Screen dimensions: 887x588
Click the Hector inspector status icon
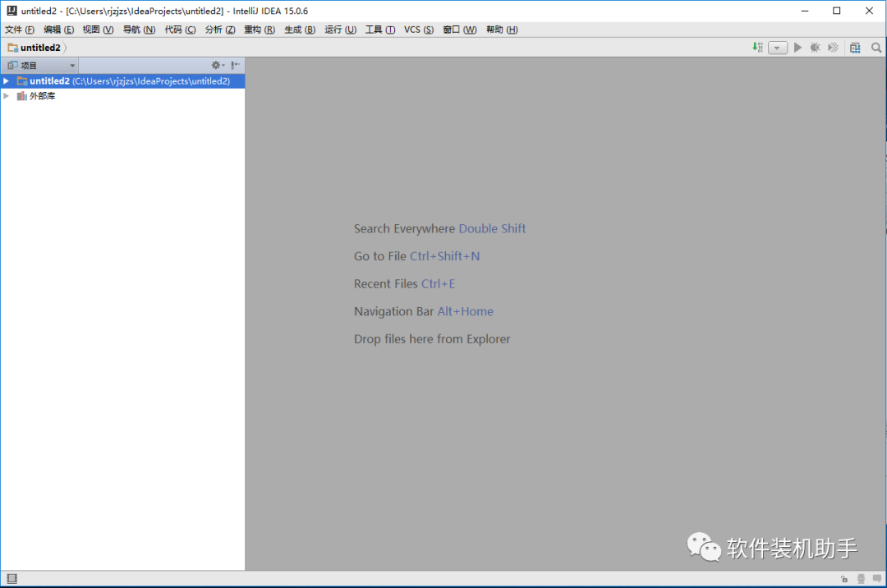pos(861,579)
